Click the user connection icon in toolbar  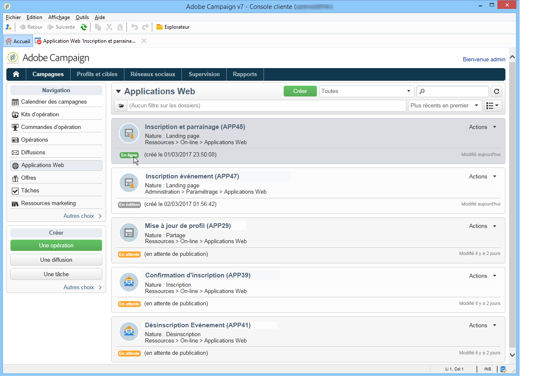coord(8,27)
